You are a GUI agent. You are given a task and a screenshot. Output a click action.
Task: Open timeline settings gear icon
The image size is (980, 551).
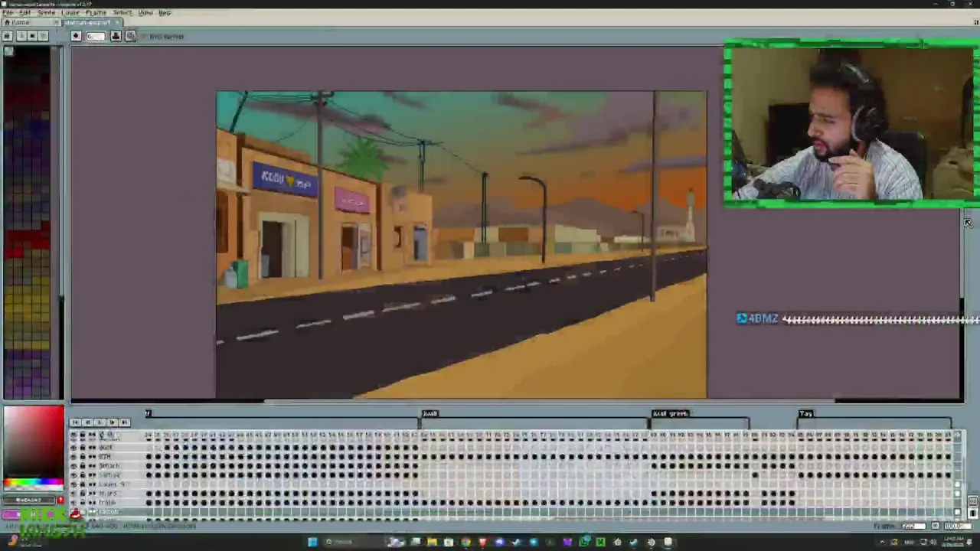coord(102,435)
